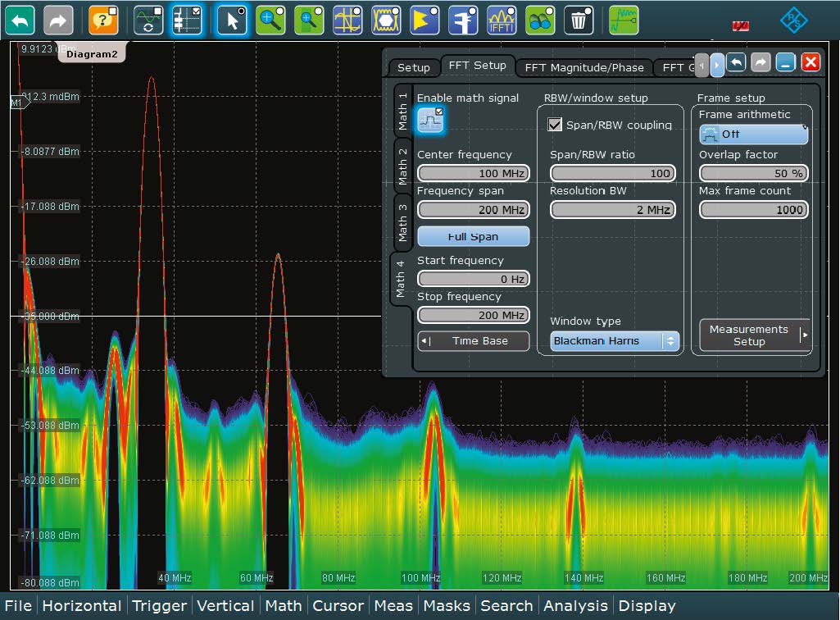Switch to the FFT Magnitude/Phase tab

584,68
